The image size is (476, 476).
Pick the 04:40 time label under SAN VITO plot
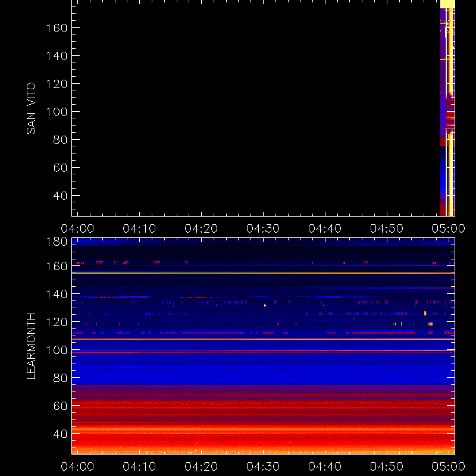click(325, 228)
